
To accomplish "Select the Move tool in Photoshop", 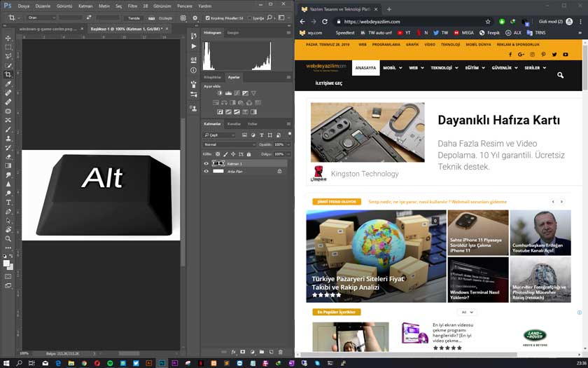I will tap(8, 39).
